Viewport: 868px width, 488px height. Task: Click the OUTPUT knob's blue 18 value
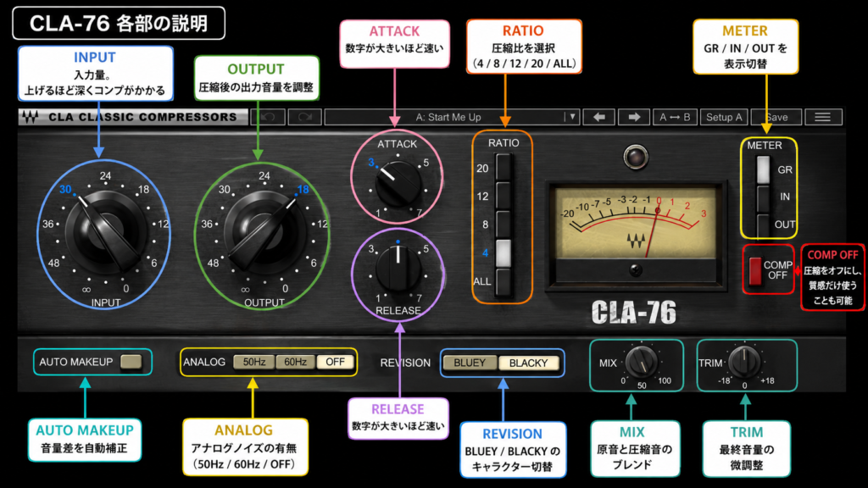coord(303,189)
